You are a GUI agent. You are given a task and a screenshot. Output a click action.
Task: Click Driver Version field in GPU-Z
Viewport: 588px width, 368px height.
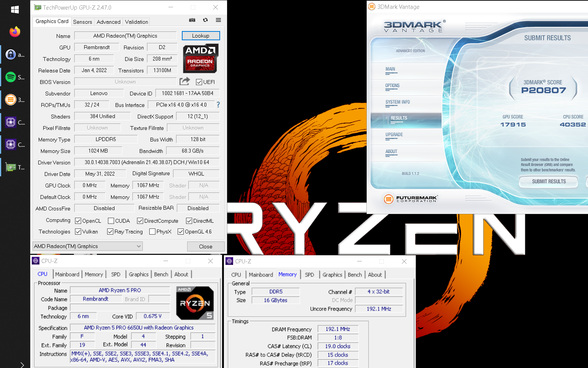(147, 162)
